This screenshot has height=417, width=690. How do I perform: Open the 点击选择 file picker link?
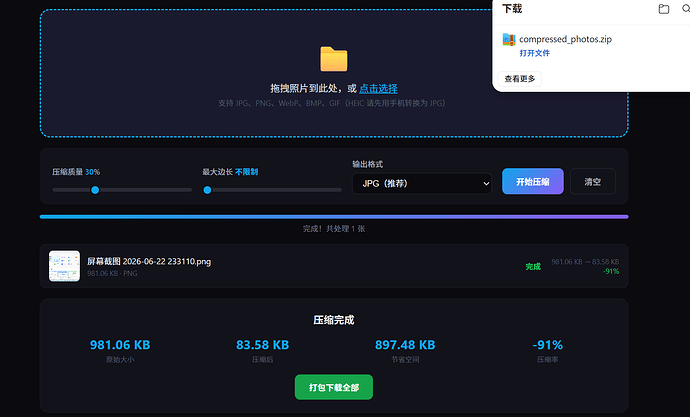click(x=378, y=88)
